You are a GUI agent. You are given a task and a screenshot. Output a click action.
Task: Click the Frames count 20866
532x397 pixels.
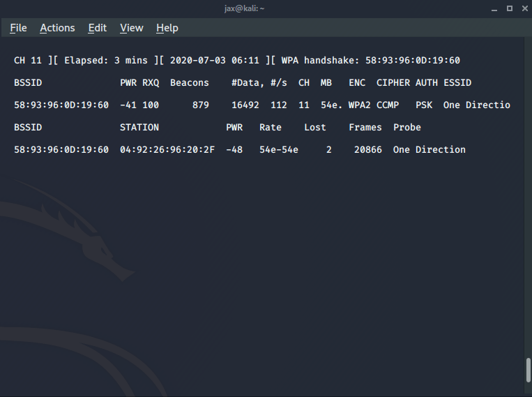(x=367, y=150)
